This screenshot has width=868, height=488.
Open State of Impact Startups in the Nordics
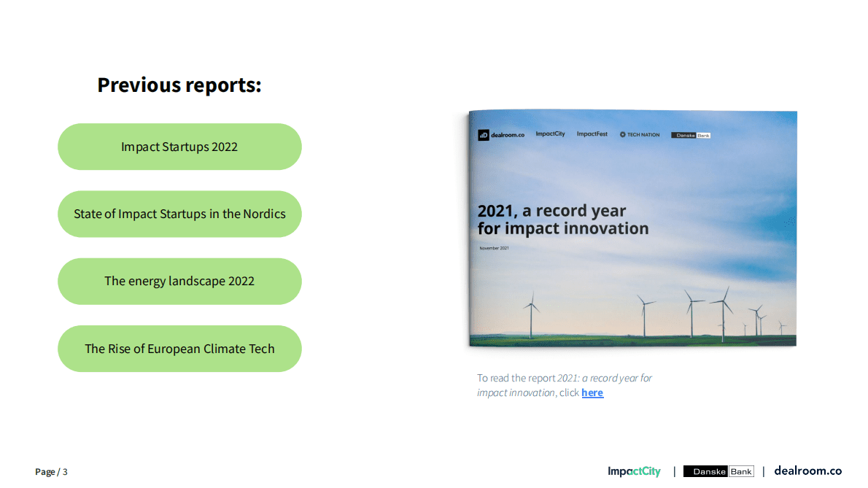[179, 214]
